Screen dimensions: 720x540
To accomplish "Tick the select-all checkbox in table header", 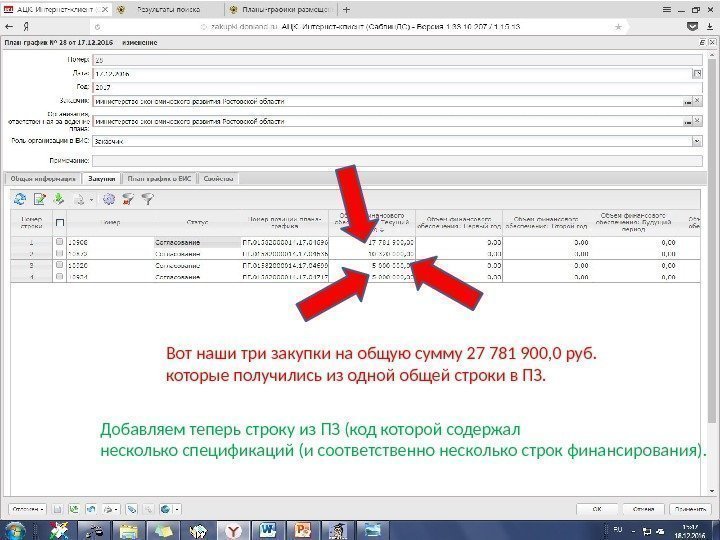I will click(x=60, y=223).
